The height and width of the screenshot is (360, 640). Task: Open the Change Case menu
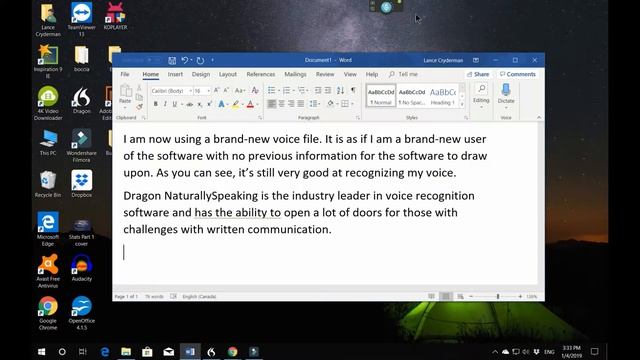(x=240, y=90)
